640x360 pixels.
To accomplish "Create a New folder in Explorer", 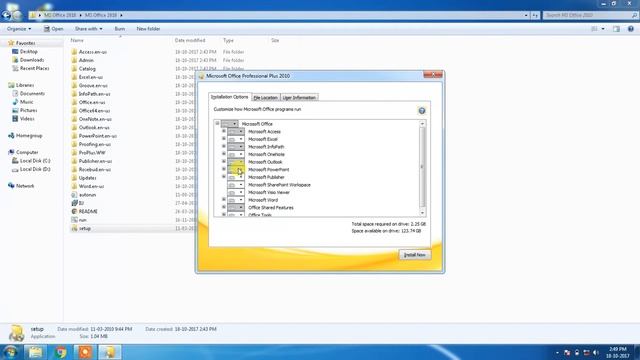I will (x=148, y=29).
